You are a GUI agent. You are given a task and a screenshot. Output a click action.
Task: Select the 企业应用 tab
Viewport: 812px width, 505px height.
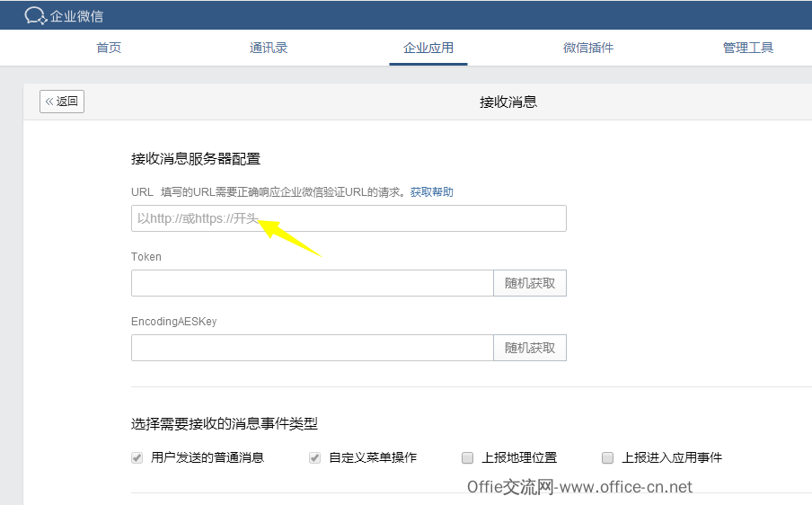pyautogui.click(x=428, y=48)
